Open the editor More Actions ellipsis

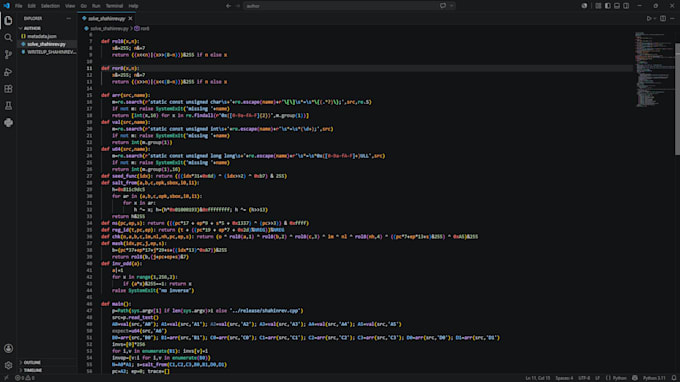pyautogui.click(x=672, y=19)
